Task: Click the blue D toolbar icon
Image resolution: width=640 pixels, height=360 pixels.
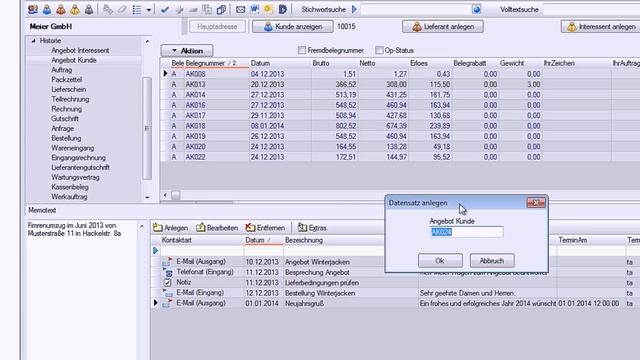Action: coord(282,9)
